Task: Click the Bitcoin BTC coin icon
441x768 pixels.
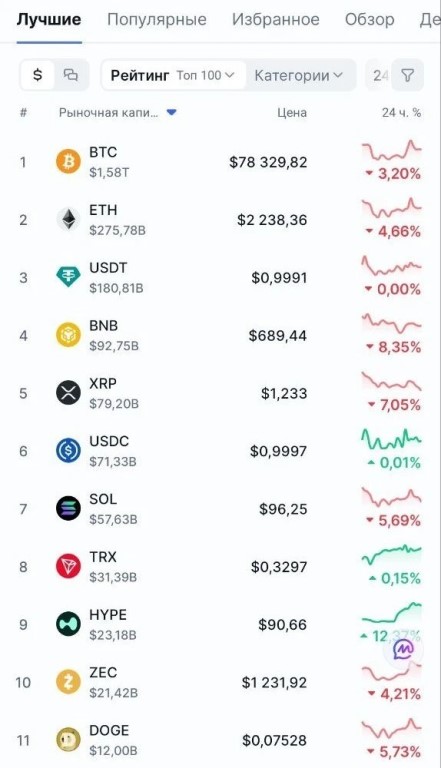Action: 68,162
